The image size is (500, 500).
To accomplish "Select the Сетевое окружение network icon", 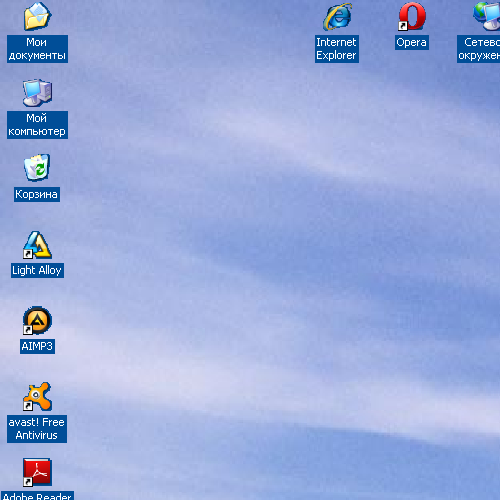I will click(487, 16).
